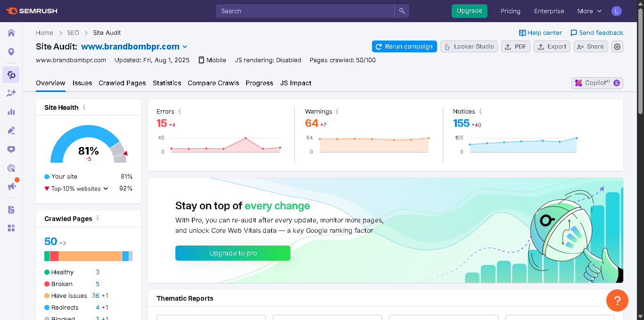Viewport: 644px width, 320px height.
Task: Open the Help center link
Action: (540, 33)
